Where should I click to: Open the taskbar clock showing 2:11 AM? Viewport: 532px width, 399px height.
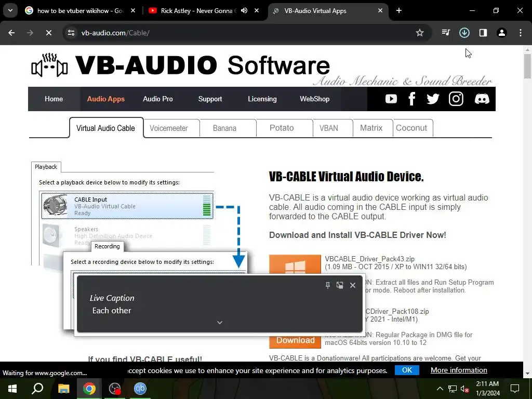pyautogui.click(x=487, y=389)
